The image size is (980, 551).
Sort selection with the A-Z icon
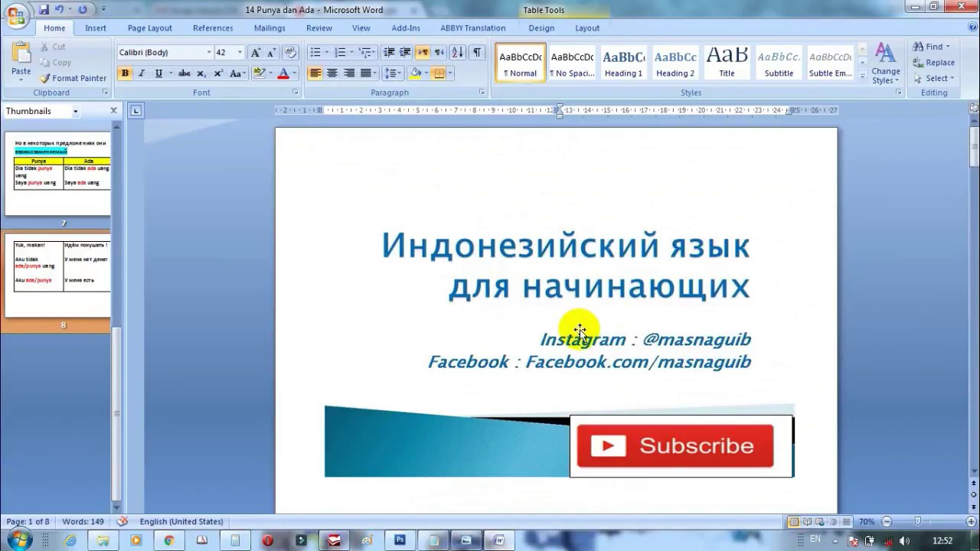point(457,53)
